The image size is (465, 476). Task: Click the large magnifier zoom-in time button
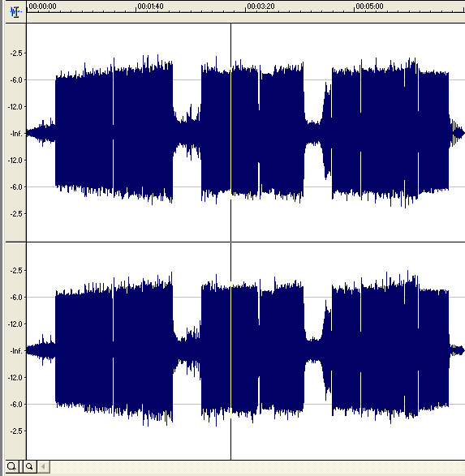coord(11,466)
